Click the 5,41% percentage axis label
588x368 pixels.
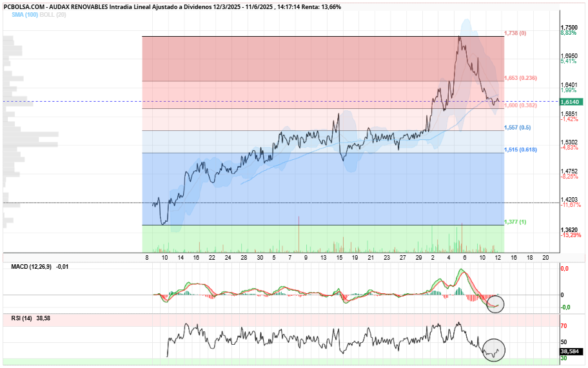[x=569, y=61]
